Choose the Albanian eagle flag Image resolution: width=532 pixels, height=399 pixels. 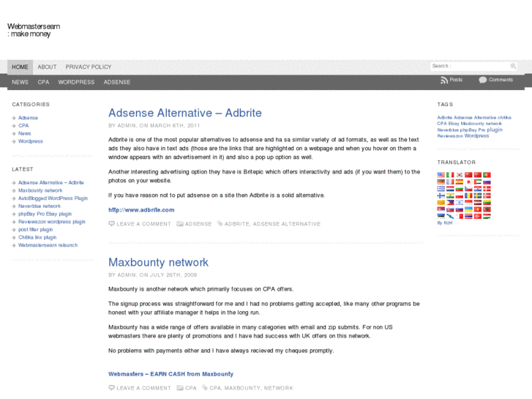487,209
